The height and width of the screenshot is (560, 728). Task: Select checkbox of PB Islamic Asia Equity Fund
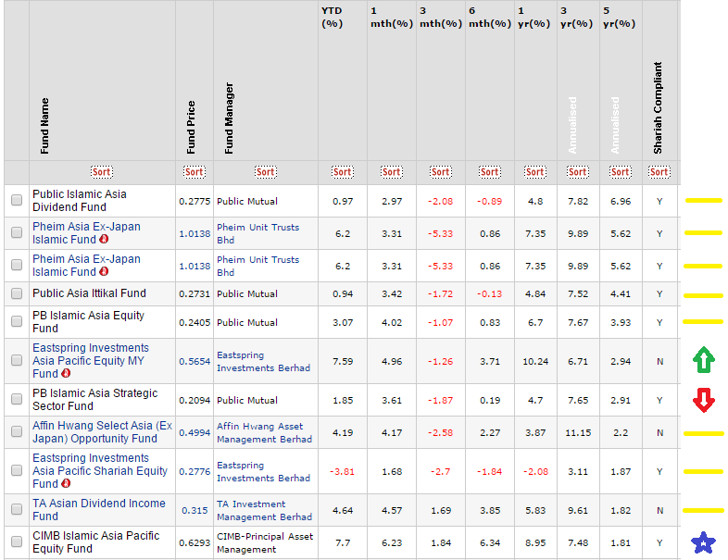17,321
